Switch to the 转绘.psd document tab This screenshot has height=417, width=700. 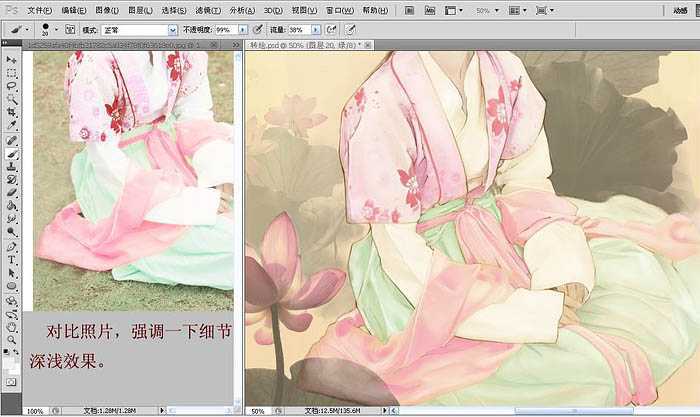309,45
